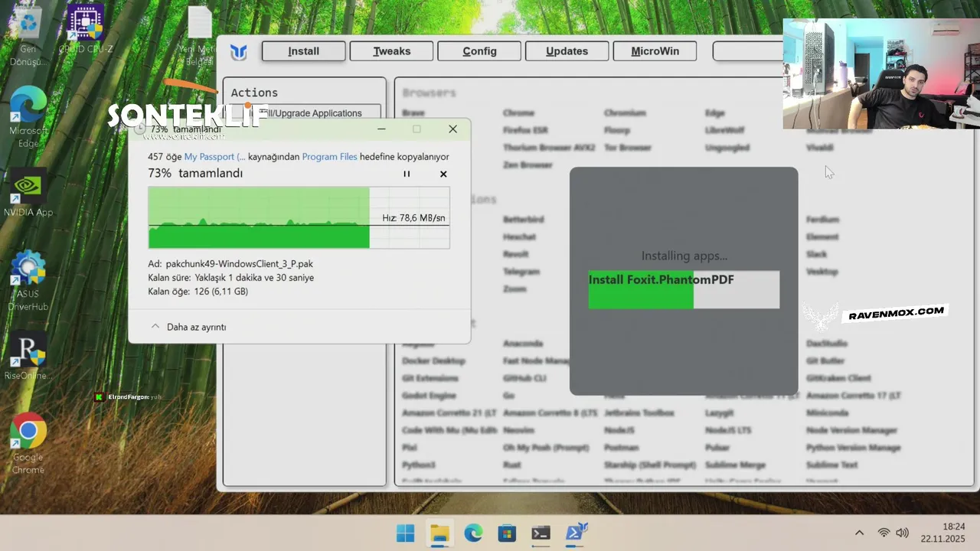The image size is (980, 551).
Task: Select Starship (Shell Prompt) application
Action: [650, 465]
